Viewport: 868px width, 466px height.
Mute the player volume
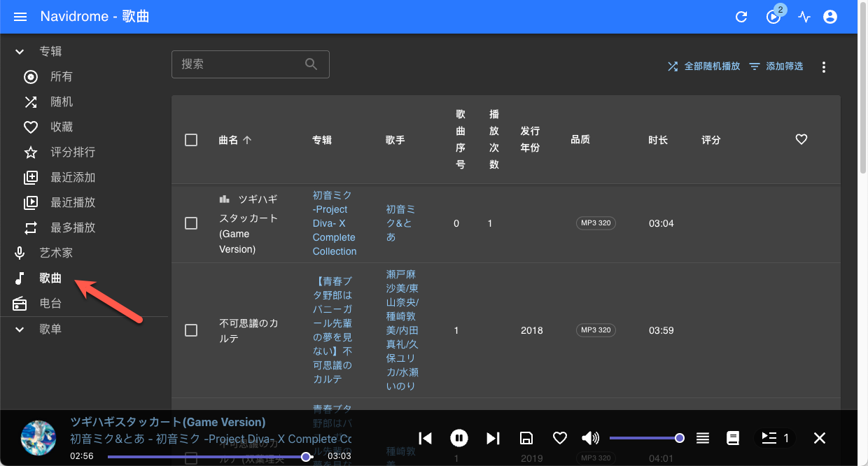tap(590, 438)
